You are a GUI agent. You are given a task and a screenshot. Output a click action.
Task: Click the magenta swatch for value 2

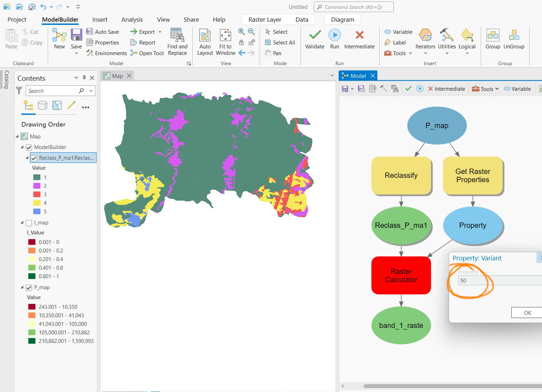[37, 186]
